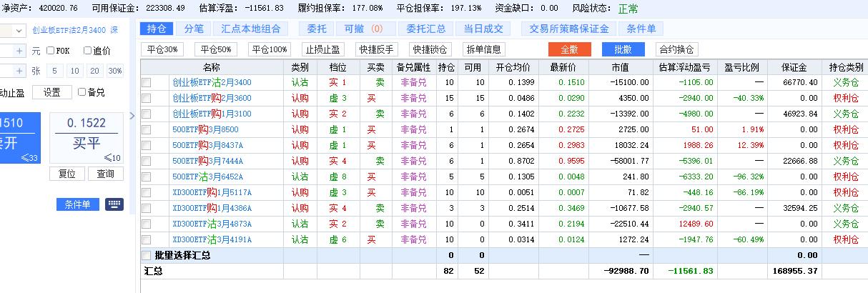Viewport: 868px width, 293px height.
Task: Click the panel collapse arrow beside position list
Action: [x=132, y=116]
